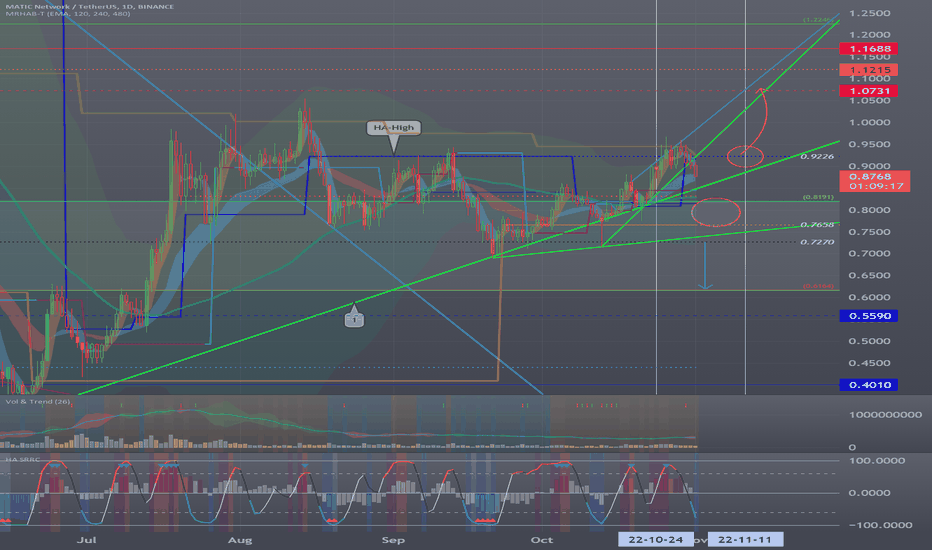This screenshot has height=550, width=932.
Task: Click the current price label 0.8768 with countdown
Action: (x=874, y=181)
